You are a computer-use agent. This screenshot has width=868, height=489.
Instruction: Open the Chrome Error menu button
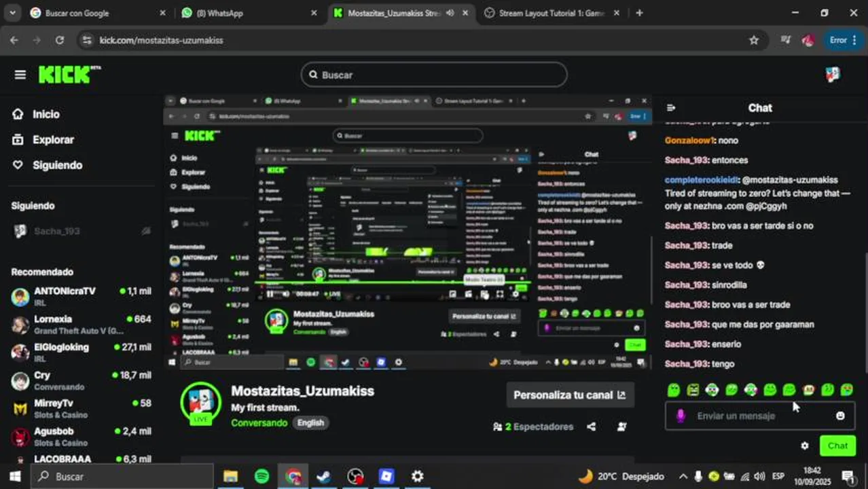coord(843,40)
